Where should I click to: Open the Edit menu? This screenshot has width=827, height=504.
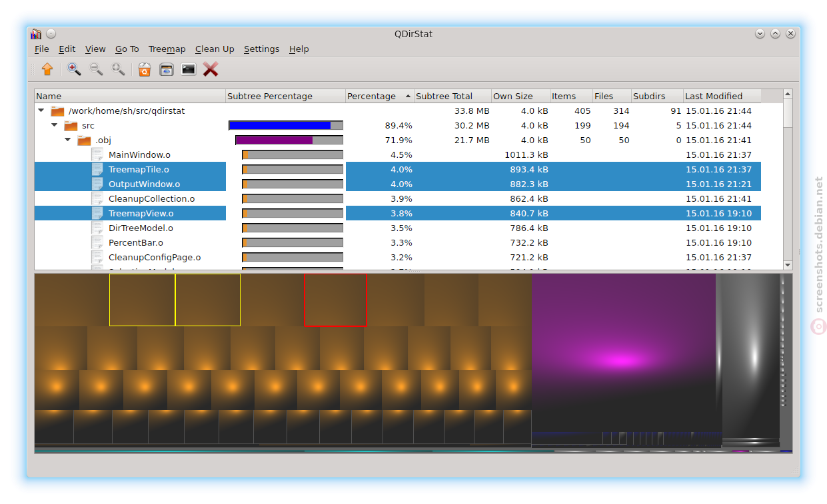(67, 49)
